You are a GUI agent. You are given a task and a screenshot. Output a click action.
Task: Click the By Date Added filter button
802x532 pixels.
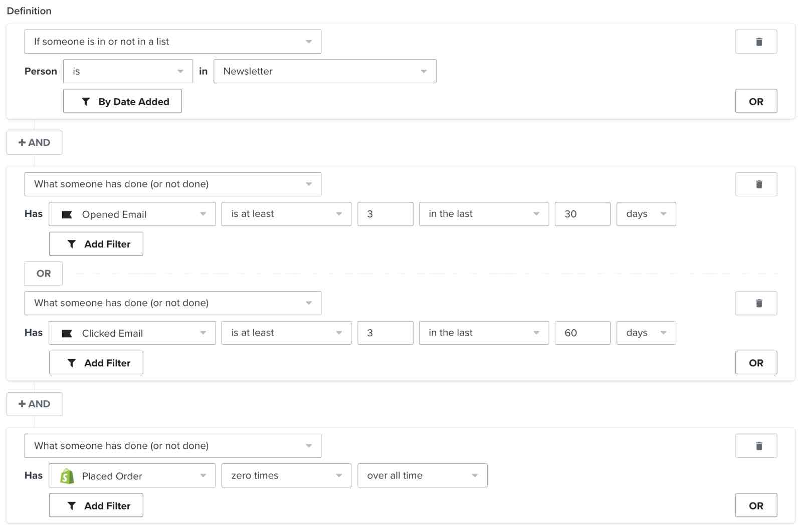(122, 101)
